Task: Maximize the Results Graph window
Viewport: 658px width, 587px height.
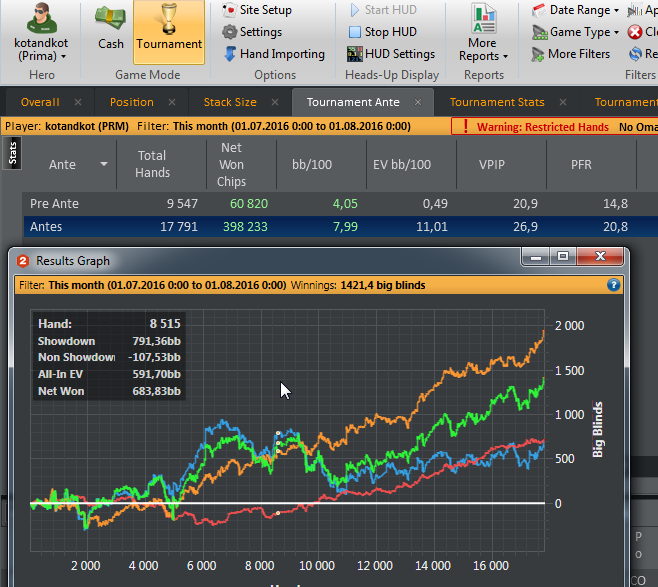Action: point(563,256)
